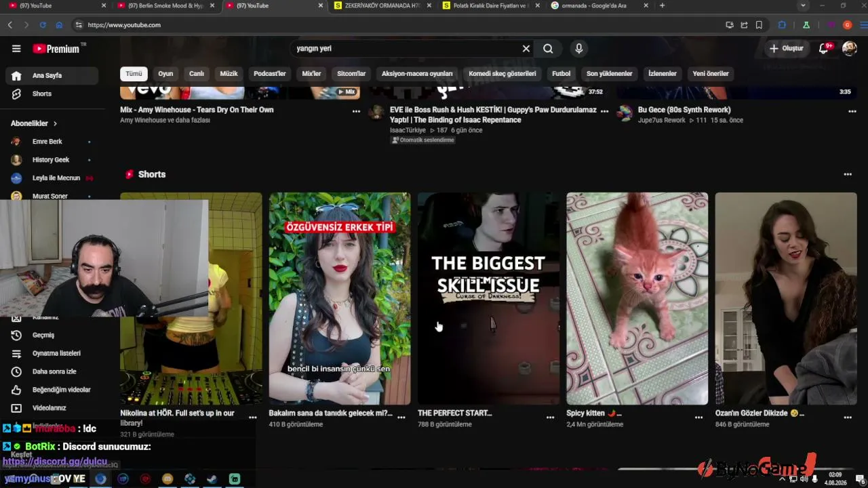Screen dimensions: 868x488
Task: Click the browser address bar URL
Action: (124, 25)
